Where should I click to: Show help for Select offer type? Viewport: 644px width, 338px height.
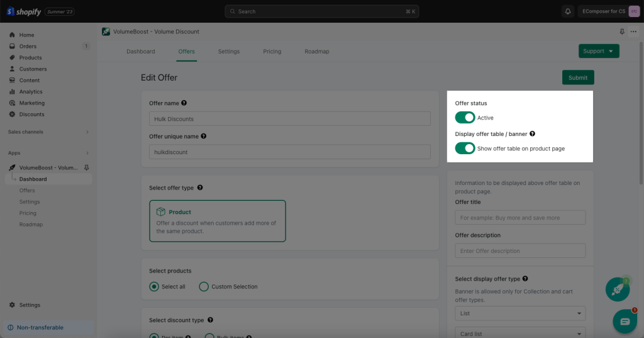200,188
